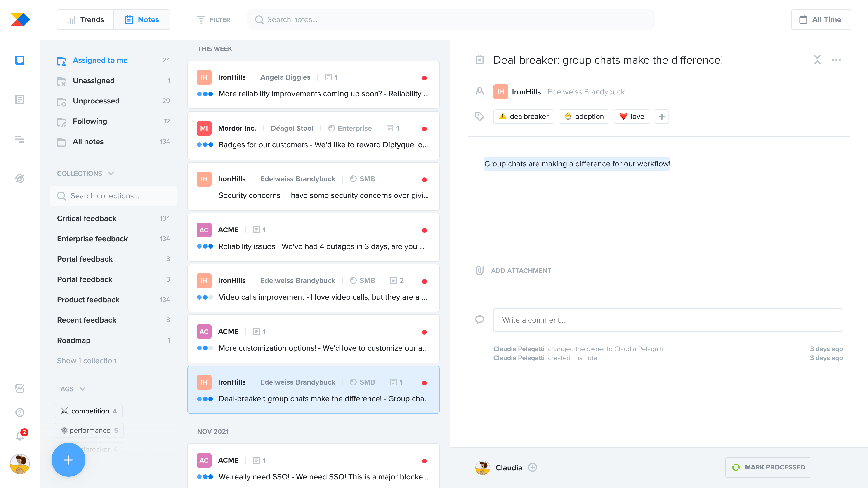Image resolution: width=868 pixels, height=488 pixels.
Task: Select the competition tag
Action: (x=89, y=411)
